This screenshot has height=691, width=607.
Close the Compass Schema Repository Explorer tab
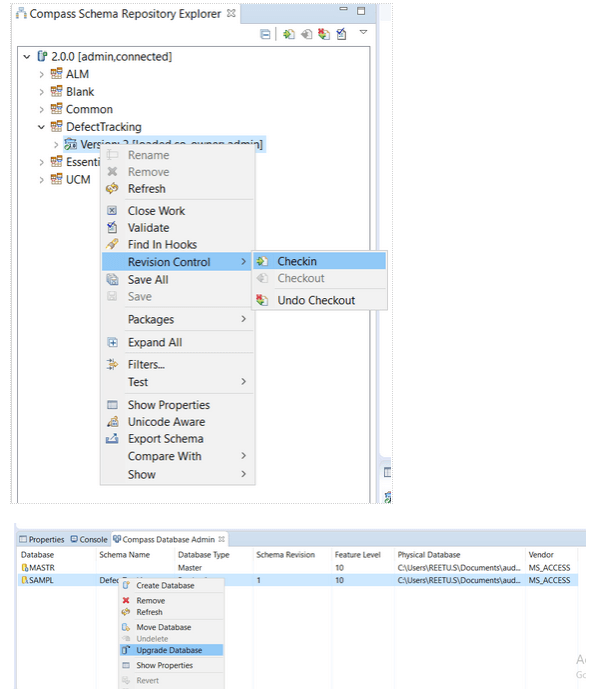click(x=231, y=14)
